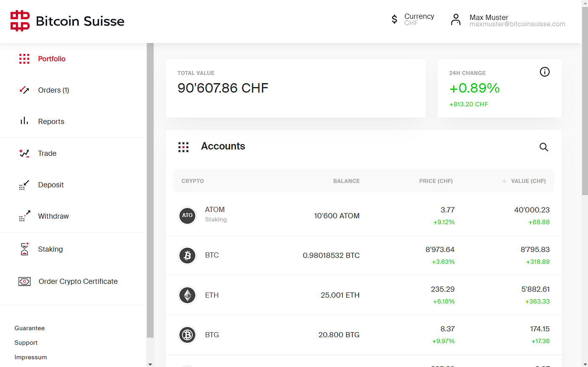Click the Accounts heading
588x367 pixels.
click(223, 146)
